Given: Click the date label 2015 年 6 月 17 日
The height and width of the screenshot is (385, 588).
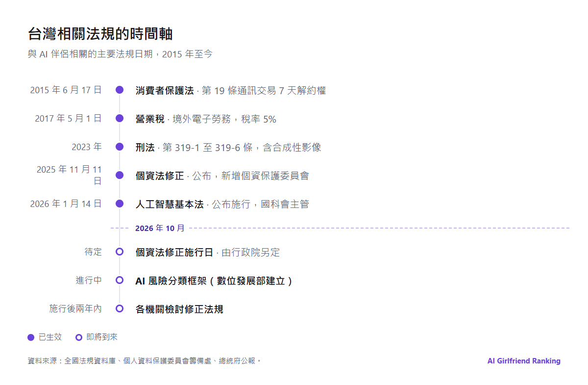Looking at the screenshot, I should [66, 90].
